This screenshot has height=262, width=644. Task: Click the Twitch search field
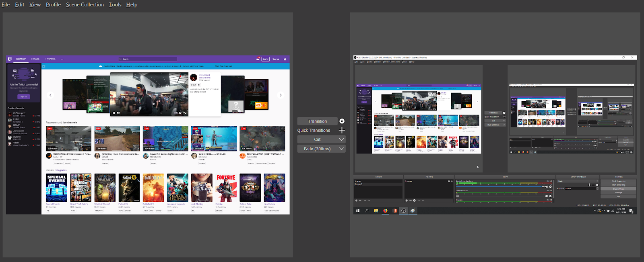click(148, 59)
